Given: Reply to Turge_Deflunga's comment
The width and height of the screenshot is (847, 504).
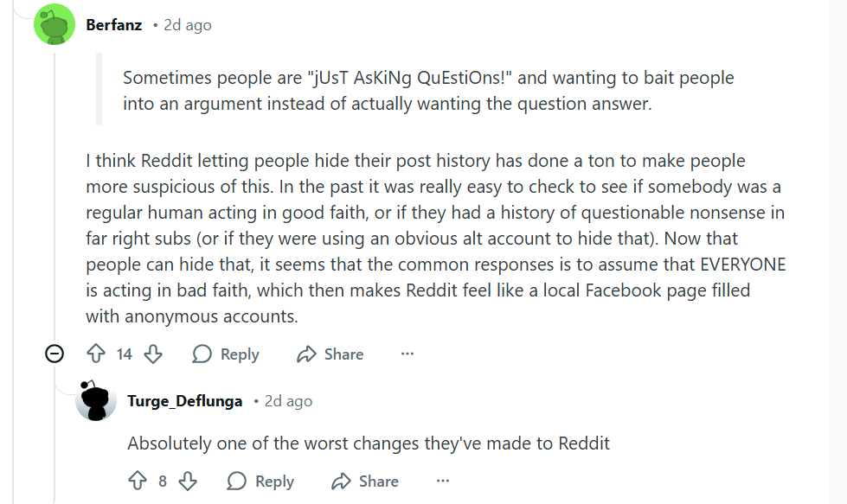Looking at the screenshot, I should pyautogui.click(x=261, y=482).
